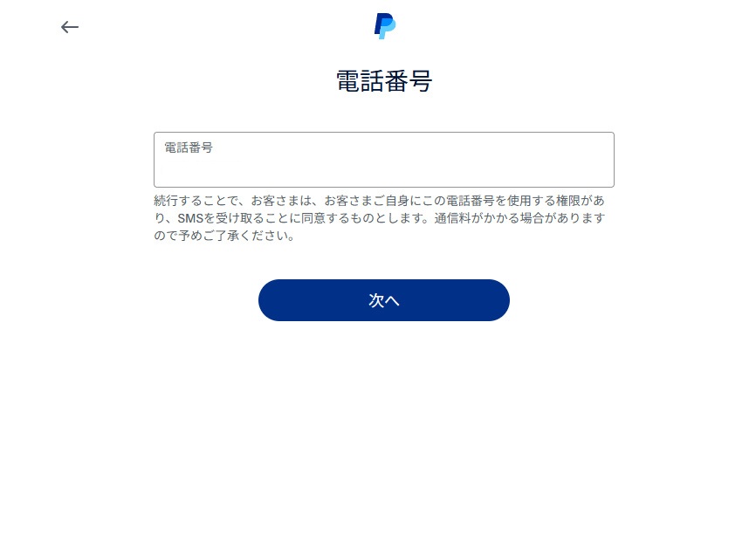
Task: Click the phrase 通信料がかかる場合 in notice
Action: (x=490, y=218)
